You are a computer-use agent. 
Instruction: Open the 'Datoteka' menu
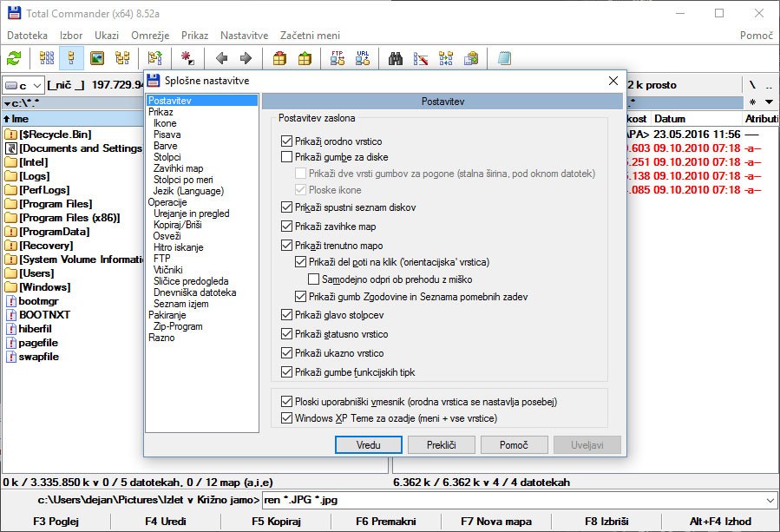pos(27,36)
